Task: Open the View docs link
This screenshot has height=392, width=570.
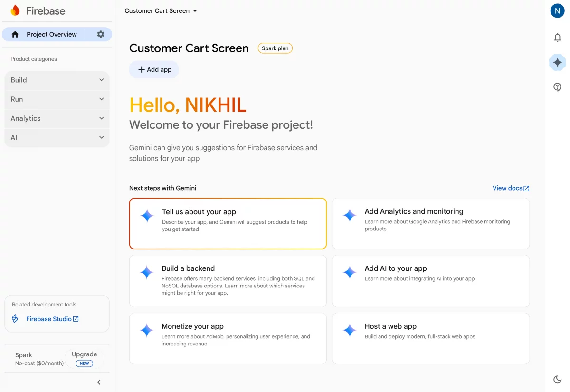Action: (511, 188)
